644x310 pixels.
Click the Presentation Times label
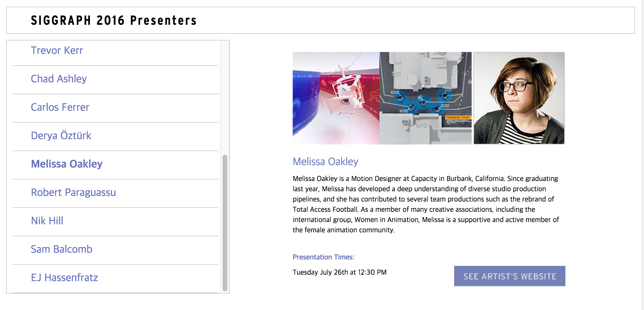(324, 257)
